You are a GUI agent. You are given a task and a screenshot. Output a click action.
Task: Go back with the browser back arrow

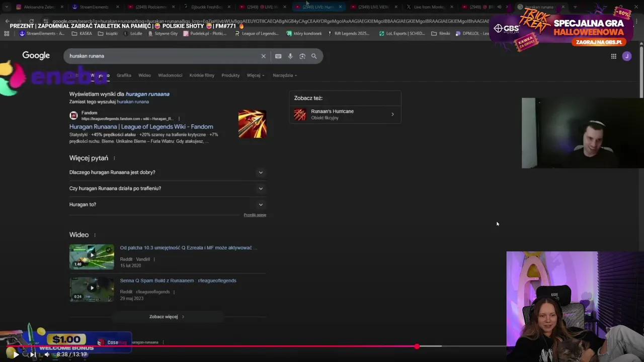coord(7,21)
